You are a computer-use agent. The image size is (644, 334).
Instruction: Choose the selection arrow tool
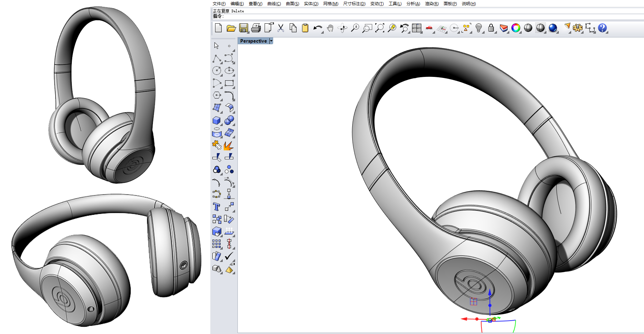click(217, 45)
